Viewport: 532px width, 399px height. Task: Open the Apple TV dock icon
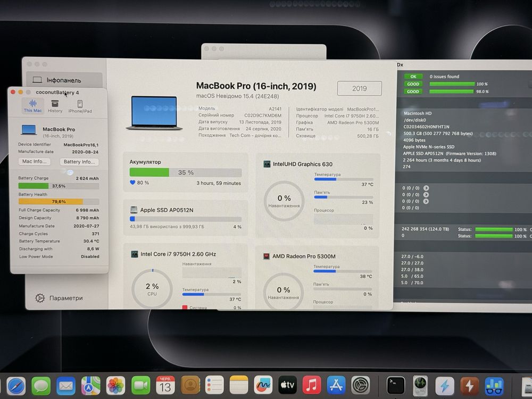287,385
